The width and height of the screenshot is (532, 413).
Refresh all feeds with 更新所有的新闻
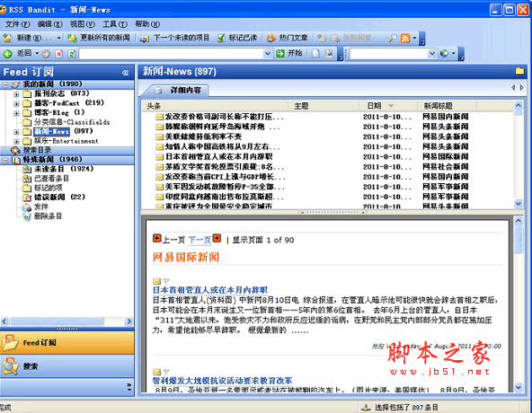(x=99, y=38)
